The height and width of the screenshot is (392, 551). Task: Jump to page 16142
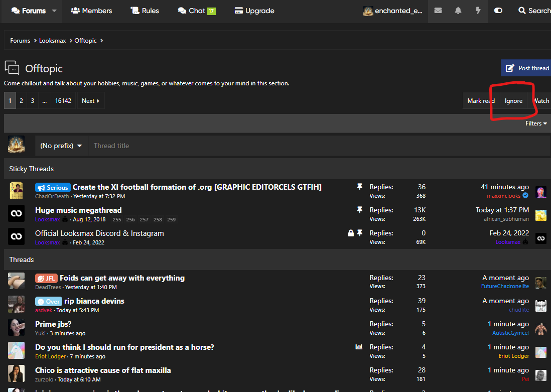63,100
